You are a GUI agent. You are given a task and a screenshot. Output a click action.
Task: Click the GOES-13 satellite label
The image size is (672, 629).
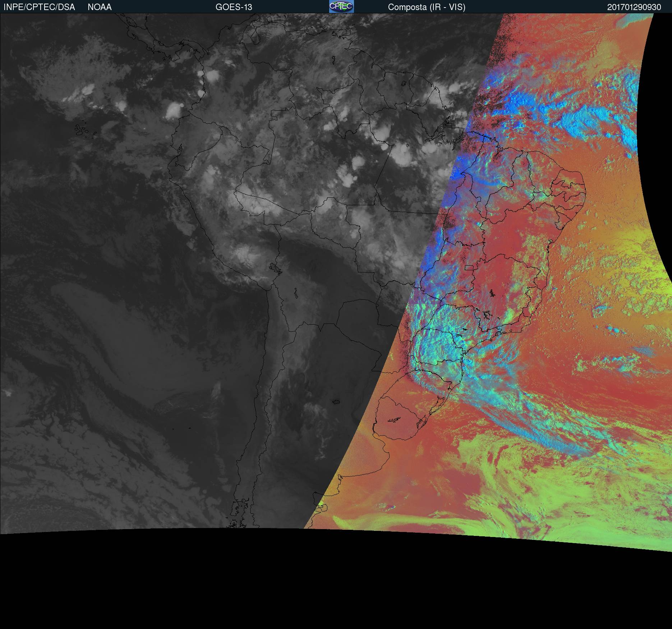(234, 7)
